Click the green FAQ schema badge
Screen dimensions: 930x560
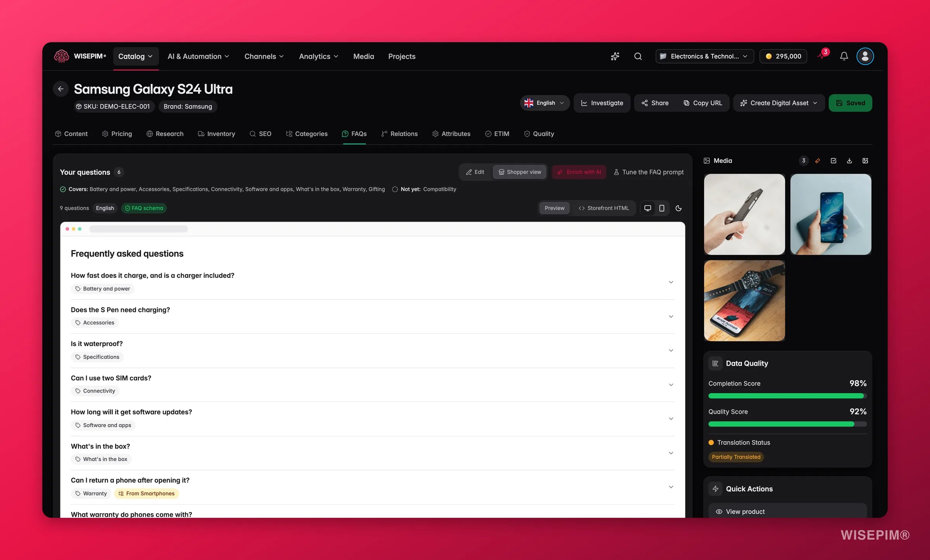coord(144,208)
